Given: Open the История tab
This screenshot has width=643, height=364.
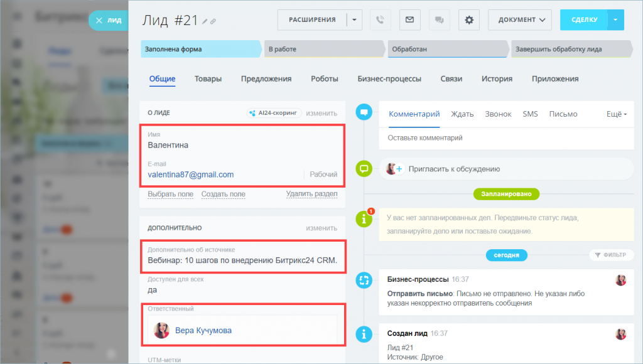Looking at the screenshot, I should tap(497, 79).
